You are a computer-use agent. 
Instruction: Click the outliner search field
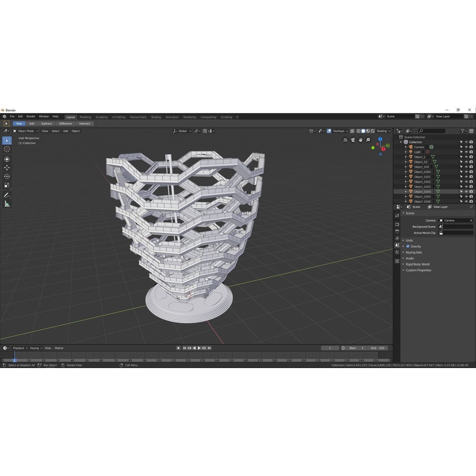pos(431,131)
